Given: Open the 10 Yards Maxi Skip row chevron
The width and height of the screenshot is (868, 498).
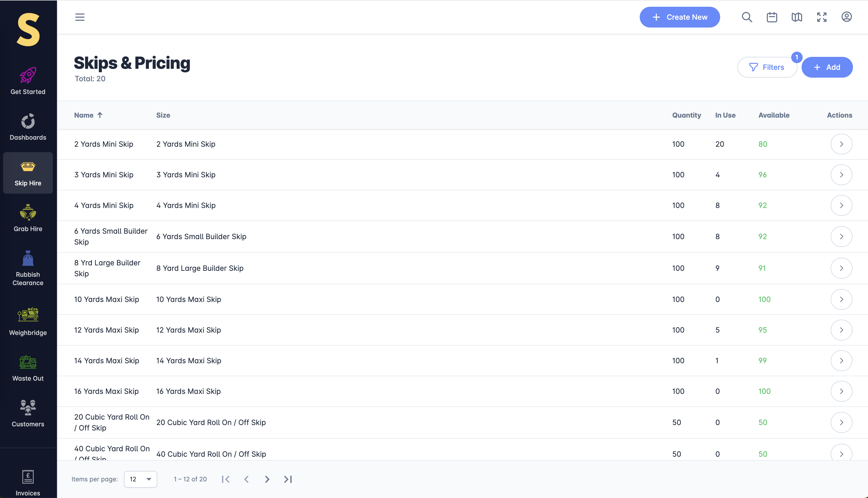Looking at the screenshot, I should (x=841, y=299).
